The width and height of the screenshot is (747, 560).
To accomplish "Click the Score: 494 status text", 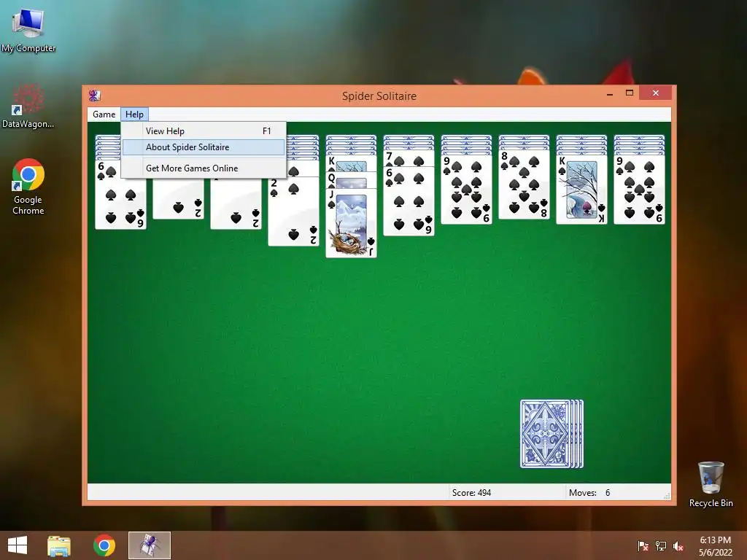I will pyautogui.click(x=471, y=493).
